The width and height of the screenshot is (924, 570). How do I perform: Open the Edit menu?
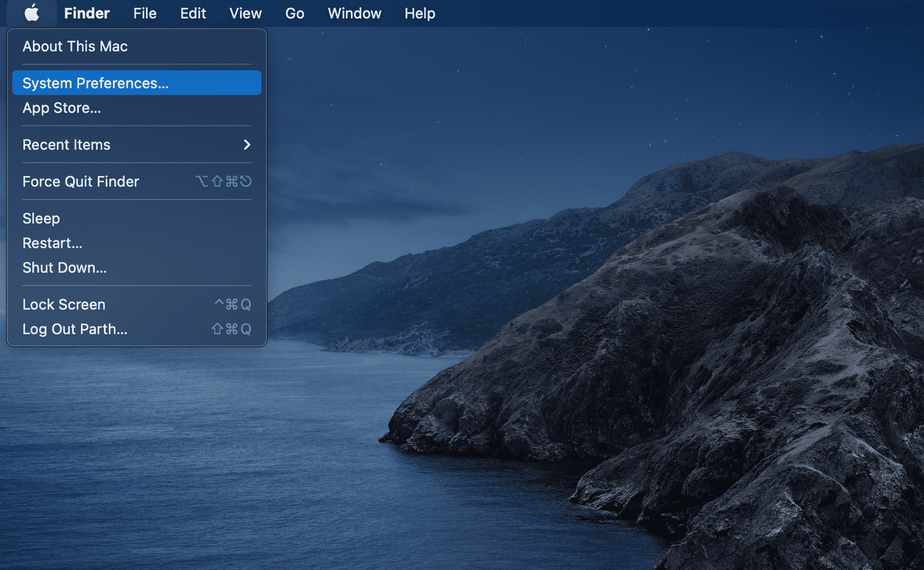[193, 13]
